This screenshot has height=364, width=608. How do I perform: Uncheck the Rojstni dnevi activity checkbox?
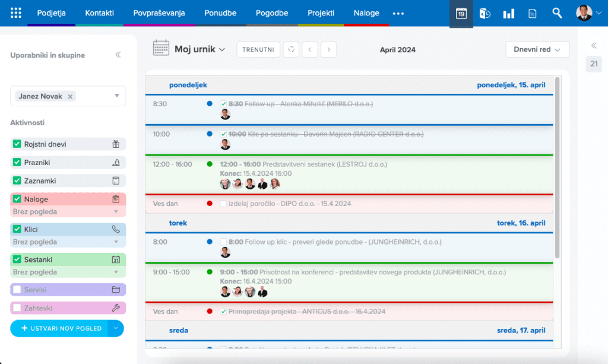click(x=17, y=144)
